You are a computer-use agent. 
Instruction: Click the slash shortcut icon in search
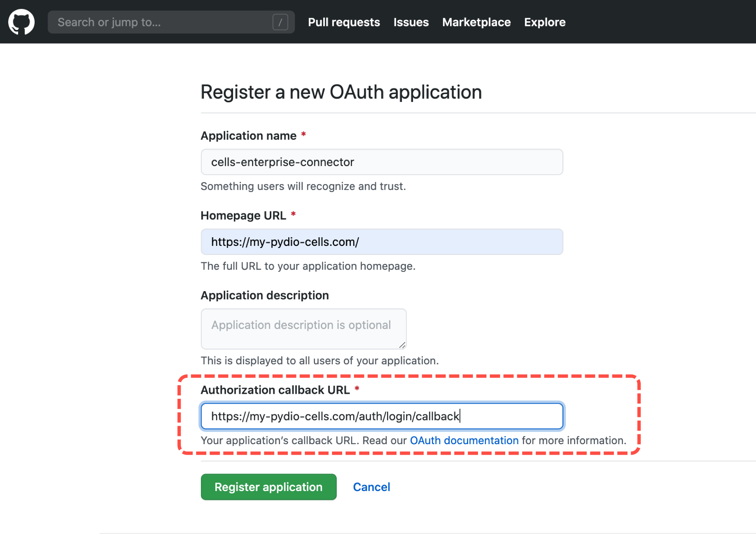[x=280, y=22]
